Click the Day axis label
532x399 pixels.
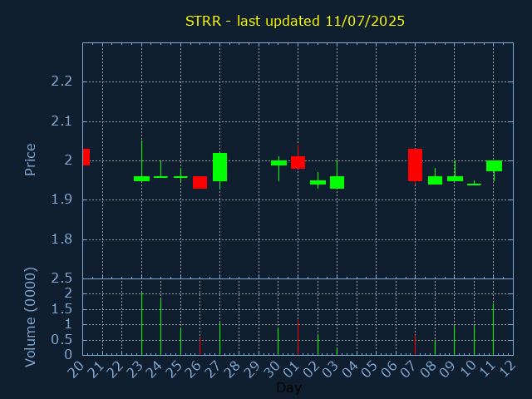coord(288,387)
